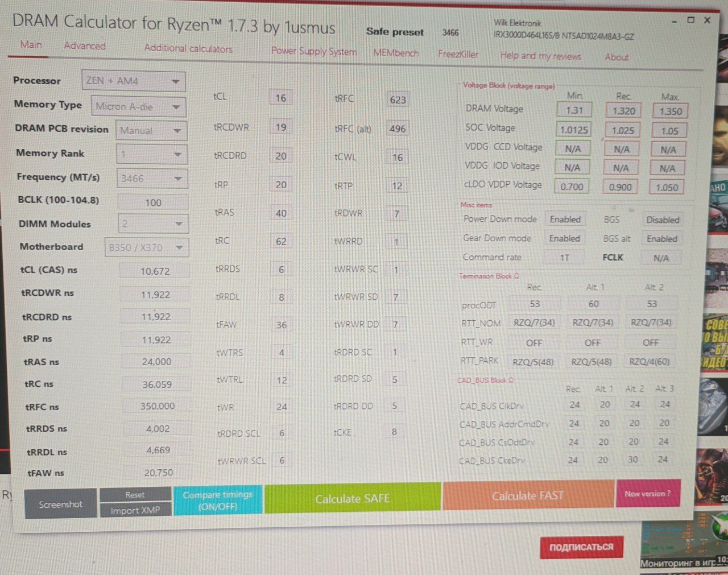This screenshot has width=728, height=575.
Task: Open the FreezKiller tab
Action: 458,54
